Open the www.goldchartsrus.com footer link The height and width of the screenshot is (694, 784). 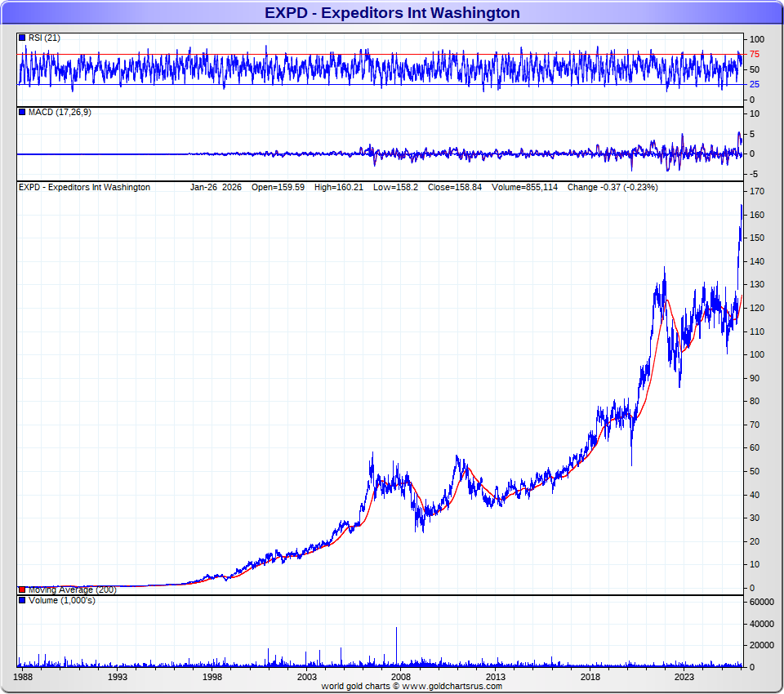point(452,687)
